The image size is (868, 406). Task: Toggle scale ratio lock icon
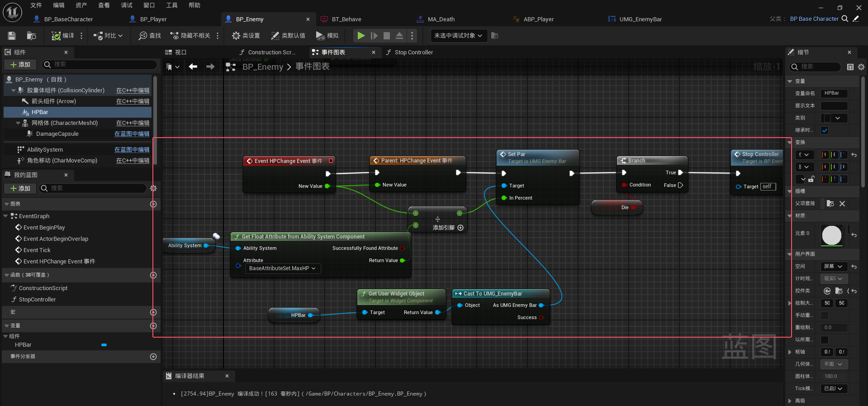[x=811, y=179]
